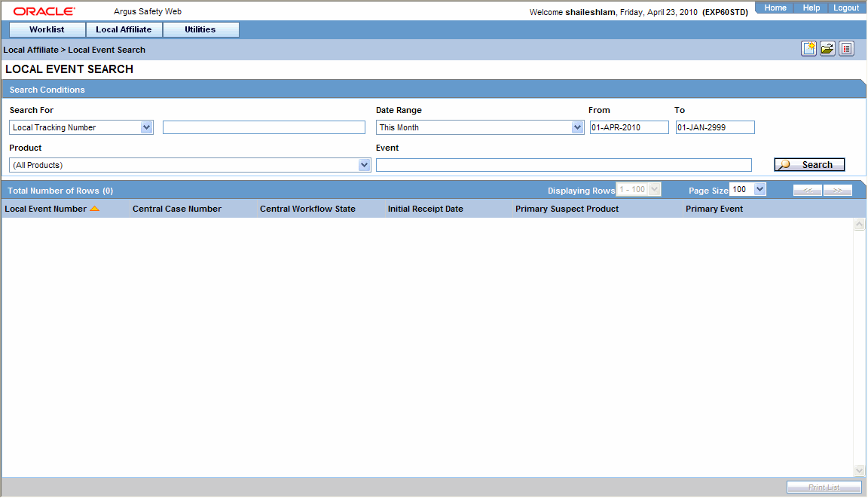
Task: Click the New Local Event icon
Action: click(x=808, y=47)
